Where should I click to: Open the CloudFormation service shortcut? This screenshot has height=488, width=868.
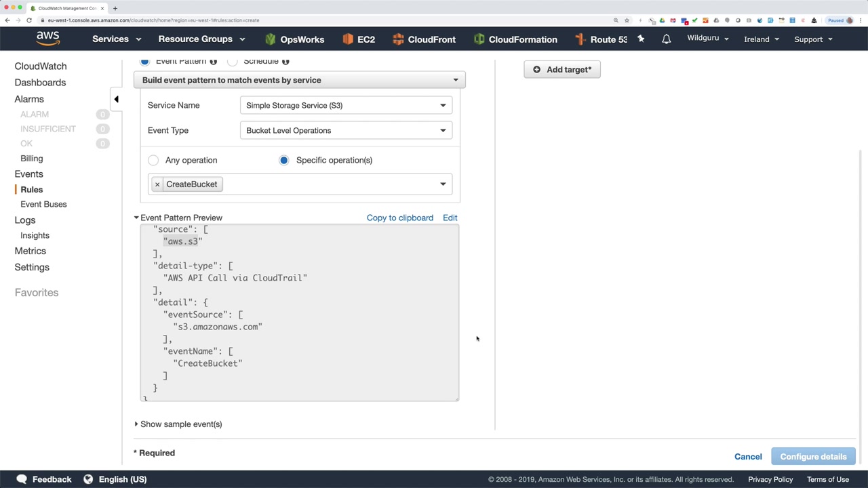(x=515, y=39)
